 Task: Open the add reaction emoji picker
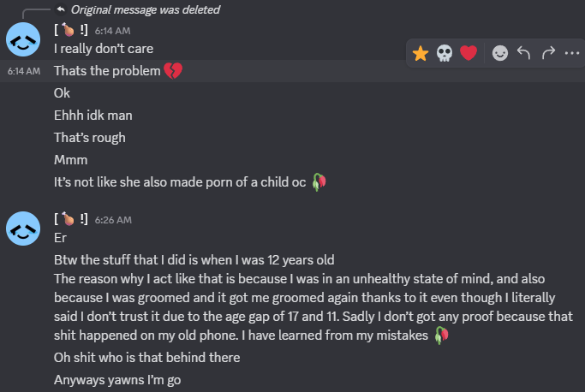500,53
